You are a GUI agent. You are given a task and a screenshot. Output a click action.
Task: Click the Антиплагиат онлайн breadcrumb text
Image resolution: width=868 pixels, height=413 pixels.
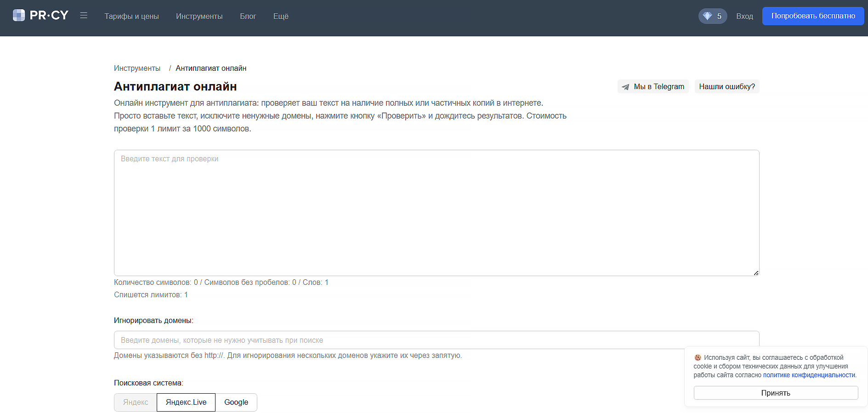point(211,68)
